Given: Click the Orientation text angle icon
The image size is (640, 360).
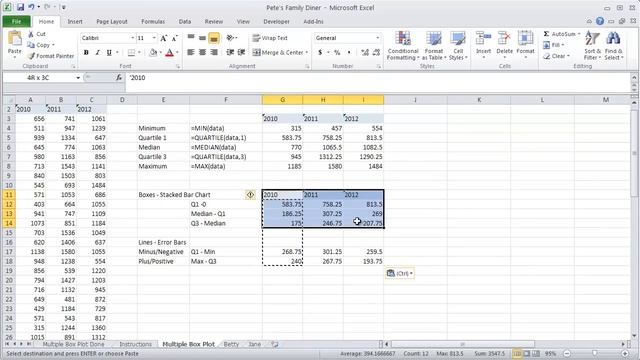Looking at the screenshot, I should [231, 38].
